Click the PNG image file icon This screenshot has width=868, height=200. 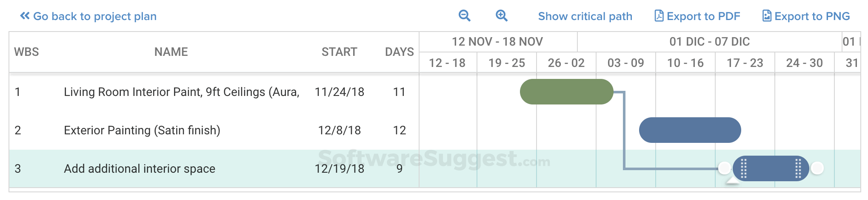click(767, 16)
